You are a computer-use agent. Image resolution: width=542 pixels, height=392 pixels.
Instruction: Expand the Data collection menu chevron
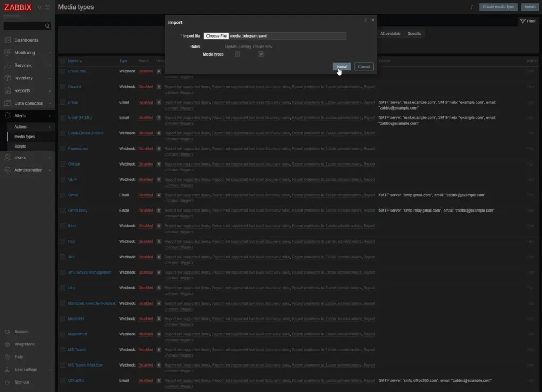(49, 103)
